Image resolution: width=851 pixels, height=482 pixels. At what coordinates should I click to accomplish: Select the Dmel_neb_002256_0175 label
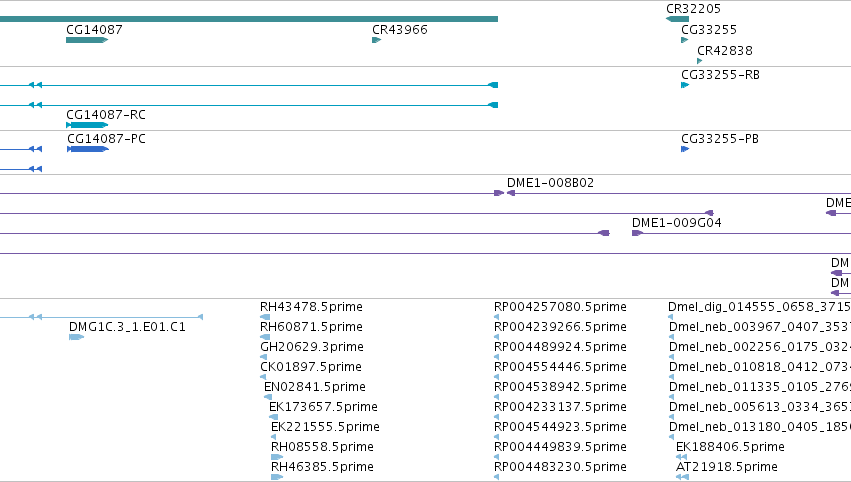click(x=760, y=346)
